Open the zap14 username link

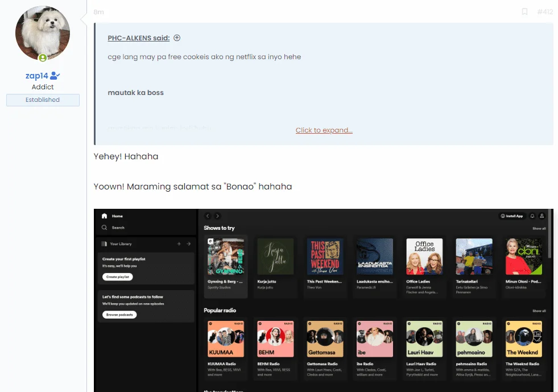36,76
